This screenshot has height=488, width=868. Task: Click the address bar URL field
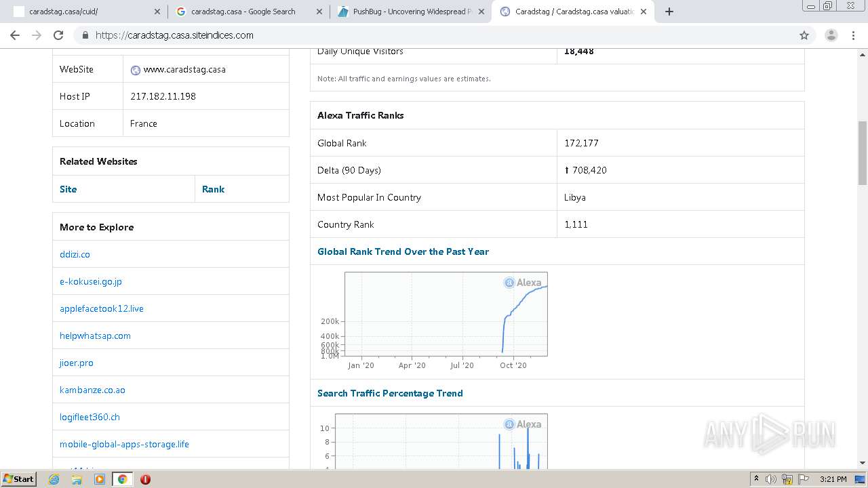(x=434, y=35)
